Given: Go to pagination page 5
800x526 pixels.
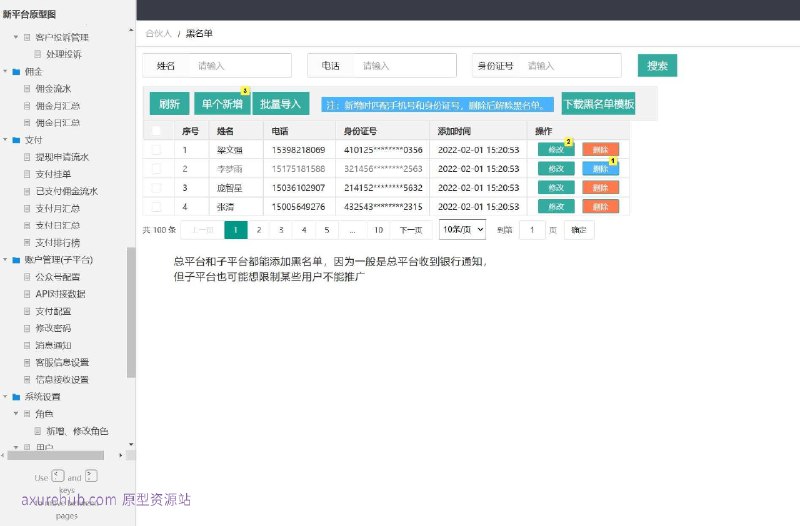Looking at the screenshot, I should (x=327, y=230).
